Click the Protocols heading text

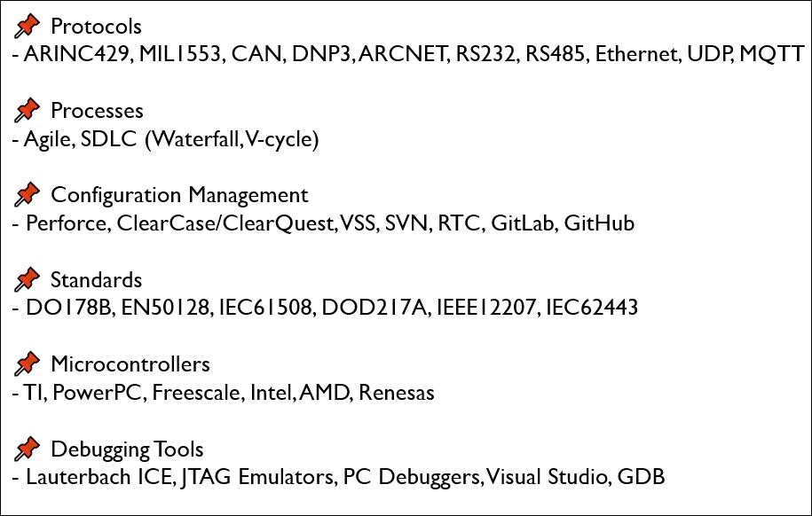pos(96,27)
